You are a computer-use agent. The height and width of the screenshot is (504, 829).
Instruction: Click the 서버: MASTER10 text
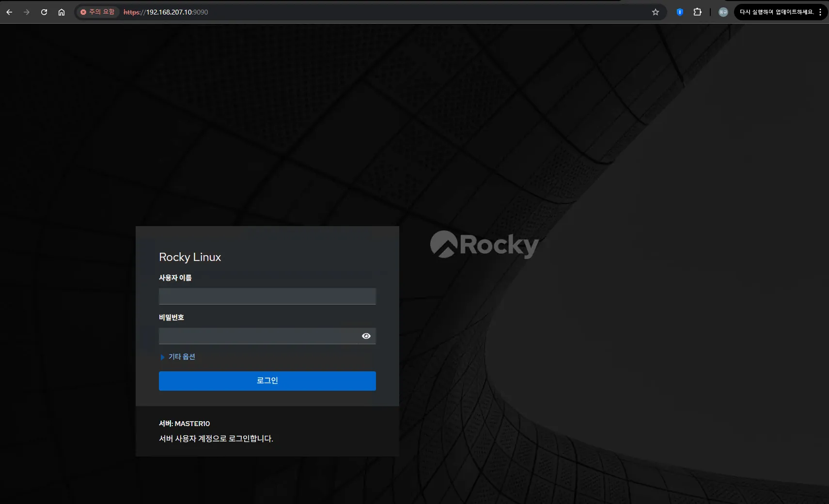point(185,424)
